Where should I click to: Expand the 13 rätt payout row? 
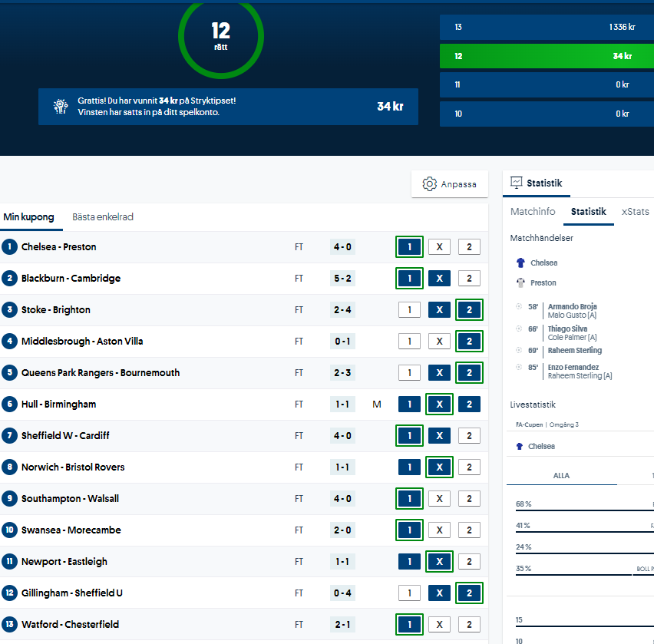545,27
